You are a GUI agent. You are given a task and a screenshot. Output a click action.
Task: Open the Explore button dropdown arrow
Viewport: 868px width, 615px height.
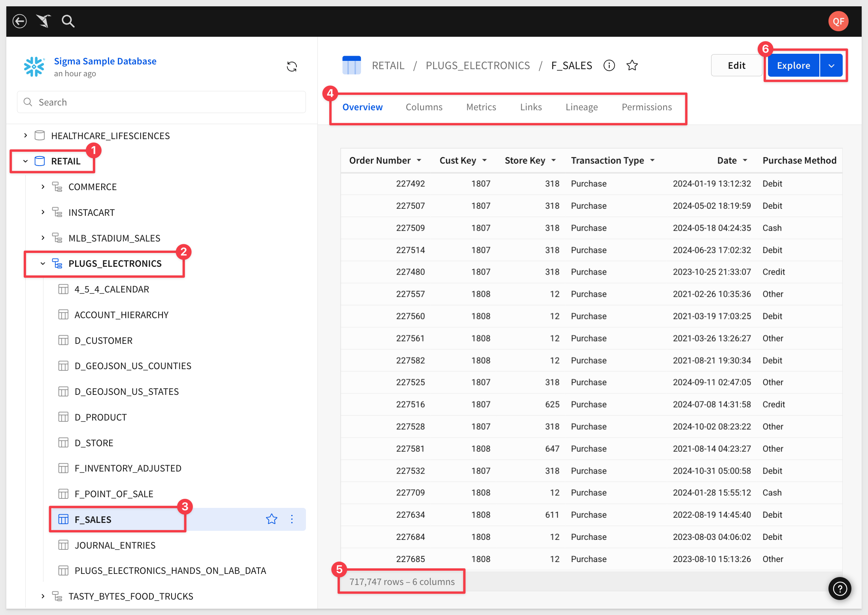832,66
